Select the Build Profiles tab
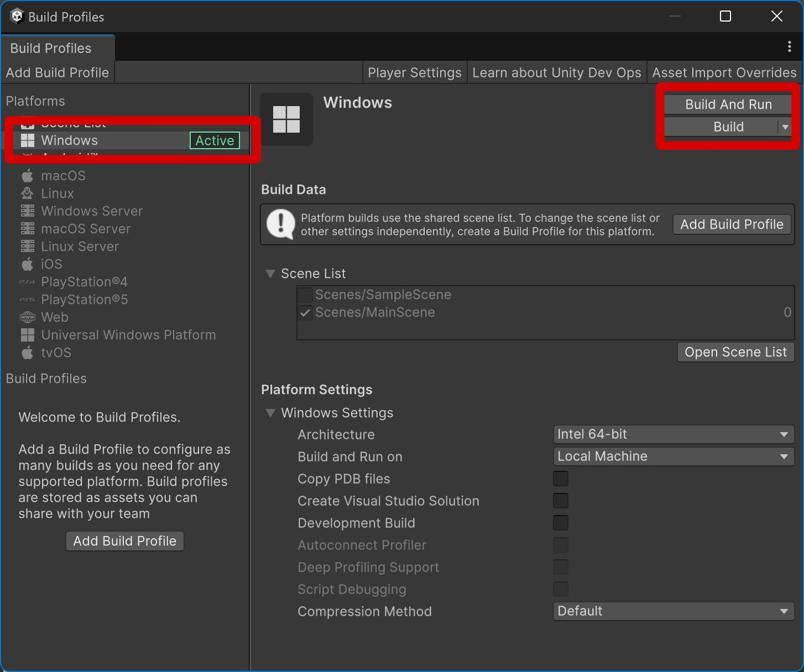This screenshot has height=672, width=804. 58,48
